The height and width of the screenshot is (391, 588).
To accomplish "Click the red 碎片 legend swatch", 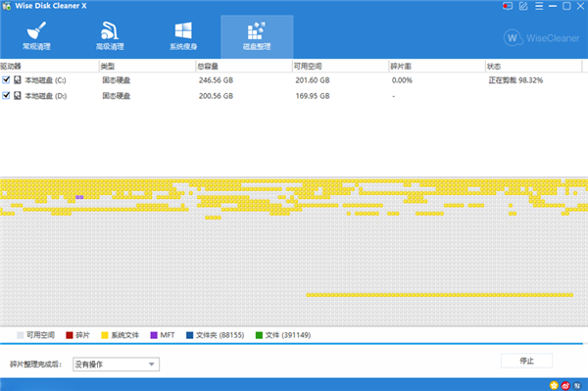I will click(70, 335).
